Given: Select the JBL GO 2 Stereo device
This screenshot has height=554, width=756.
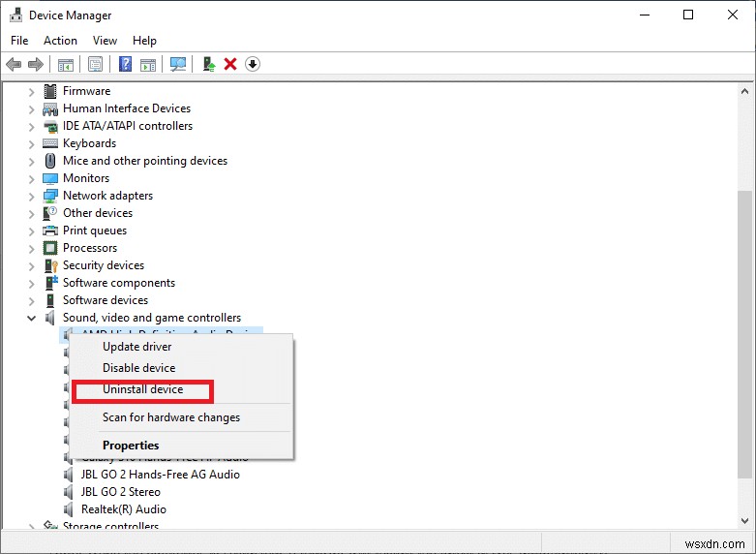Looking at the screenshot, I should coord(121,492).
